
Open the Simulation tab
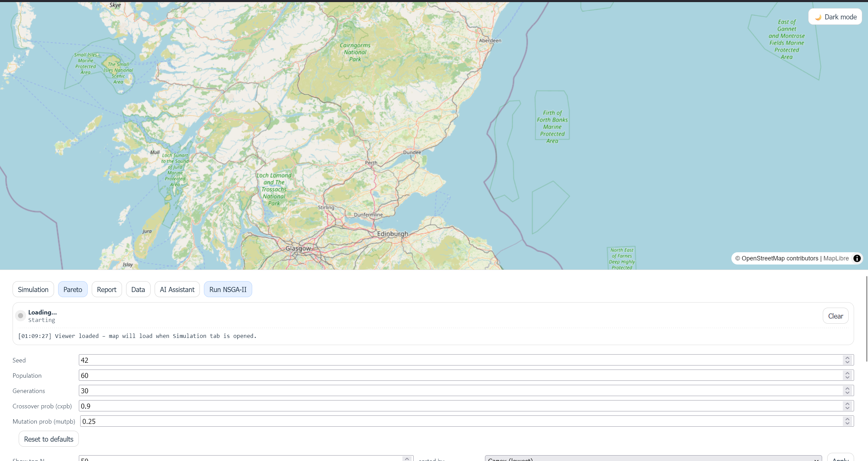(x=33, y=289)
